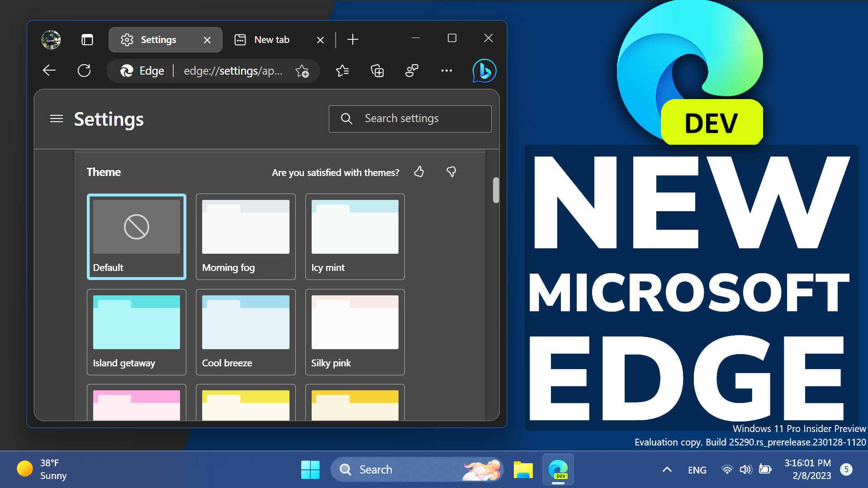Open the browser's more options menu

[446, 71]
